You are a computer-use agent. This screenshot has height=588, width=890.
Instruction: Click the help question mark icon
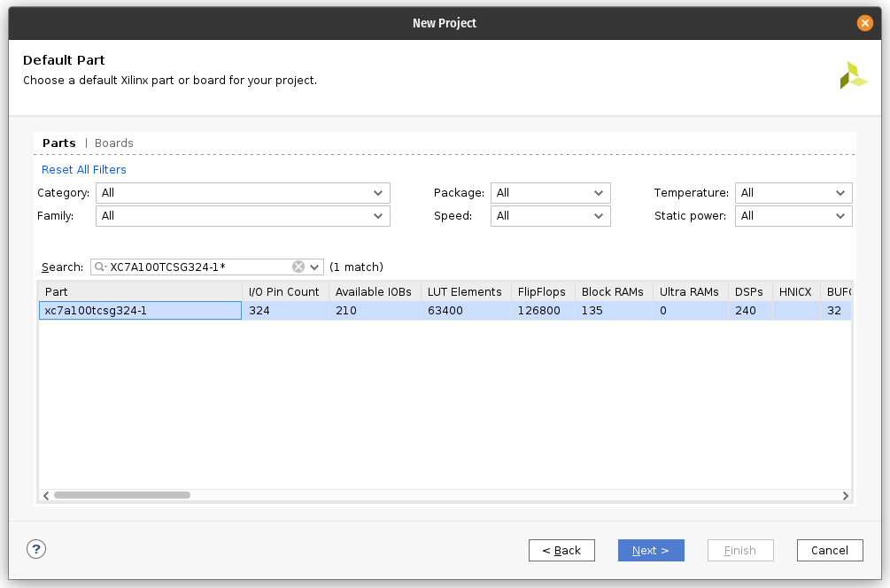coord(35,549)
